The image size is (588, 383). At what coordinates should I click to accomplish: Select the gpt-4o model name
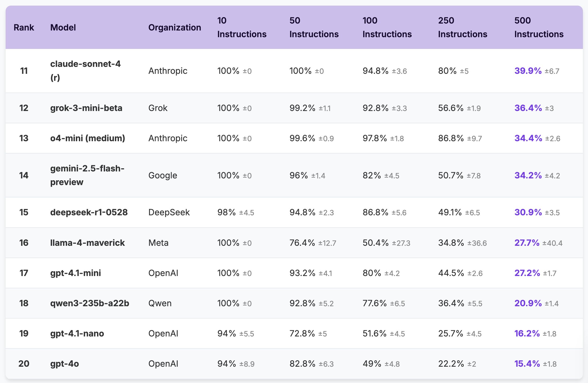pyautogui.click(x=64, y=364)
